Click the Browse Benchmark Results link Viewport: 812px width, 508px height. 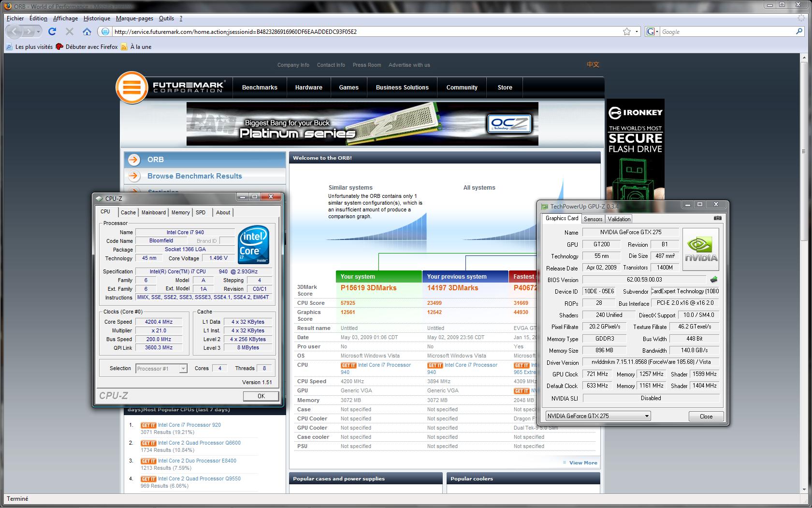point(195,176)
